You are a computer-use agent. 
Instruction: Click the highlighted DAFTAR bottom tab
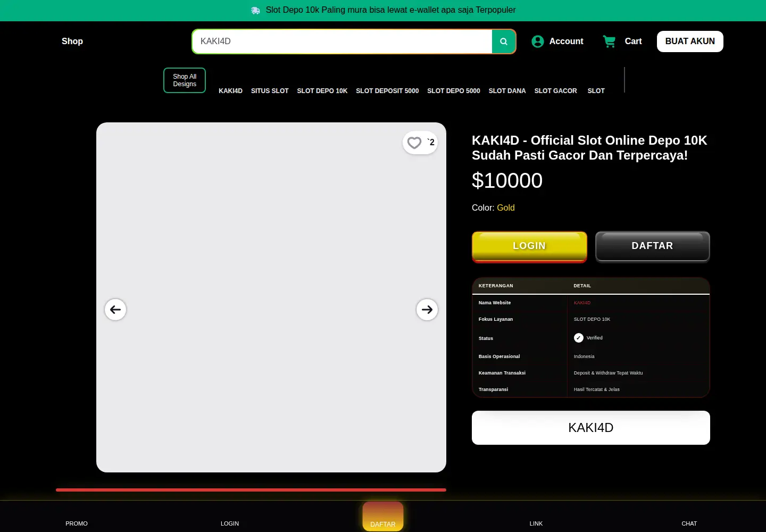383,517
